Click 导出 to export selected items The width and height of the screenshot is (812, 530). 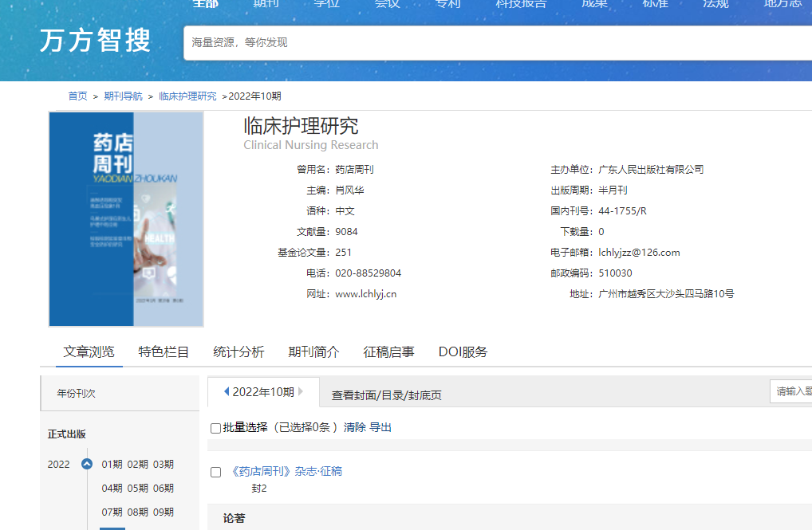[380, 427]
